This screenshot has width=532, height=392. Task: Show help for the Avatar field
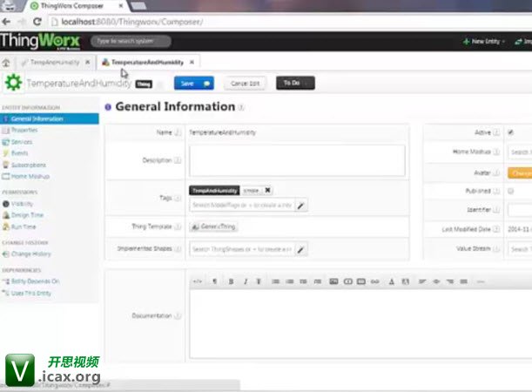click(496, 173)
